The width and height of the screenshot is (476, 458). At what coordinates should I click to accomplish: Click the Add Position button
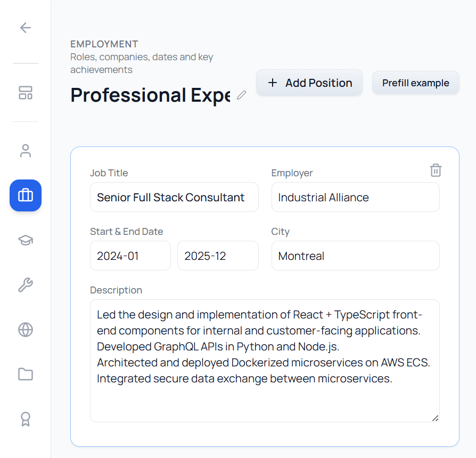[309, 83]
